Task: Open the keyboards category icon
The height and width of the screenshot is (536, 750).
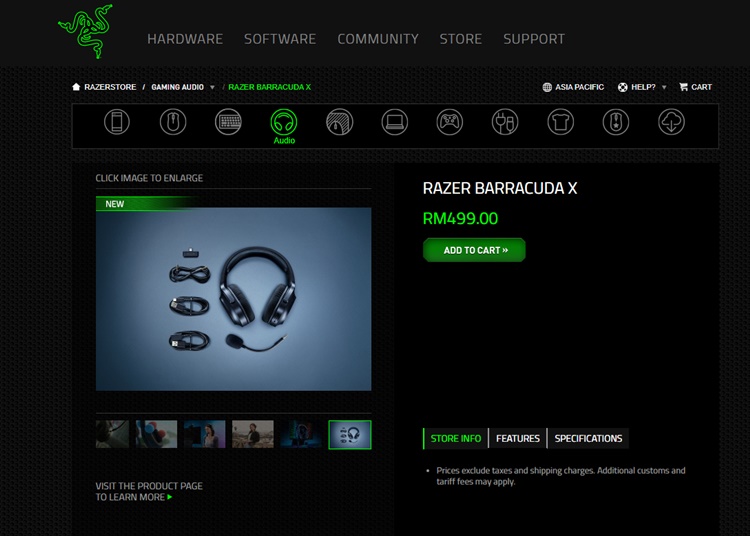Action: click(228, 122)
